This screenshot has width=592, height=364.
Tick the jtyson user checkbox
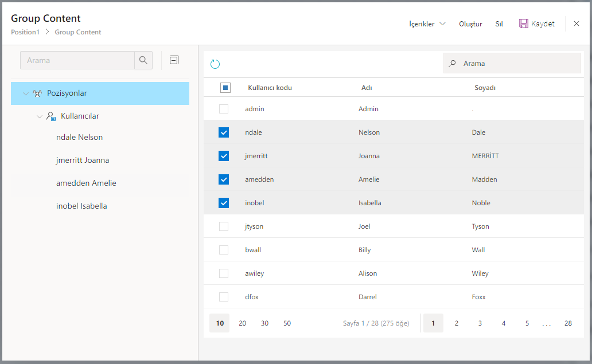[224, 226]
